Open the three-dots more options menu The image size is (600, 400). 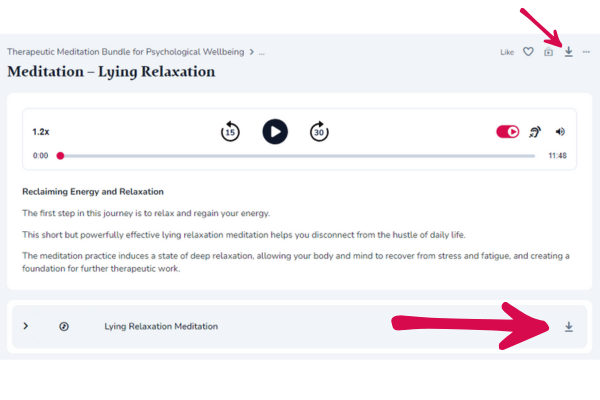click(x=587, y=52)
